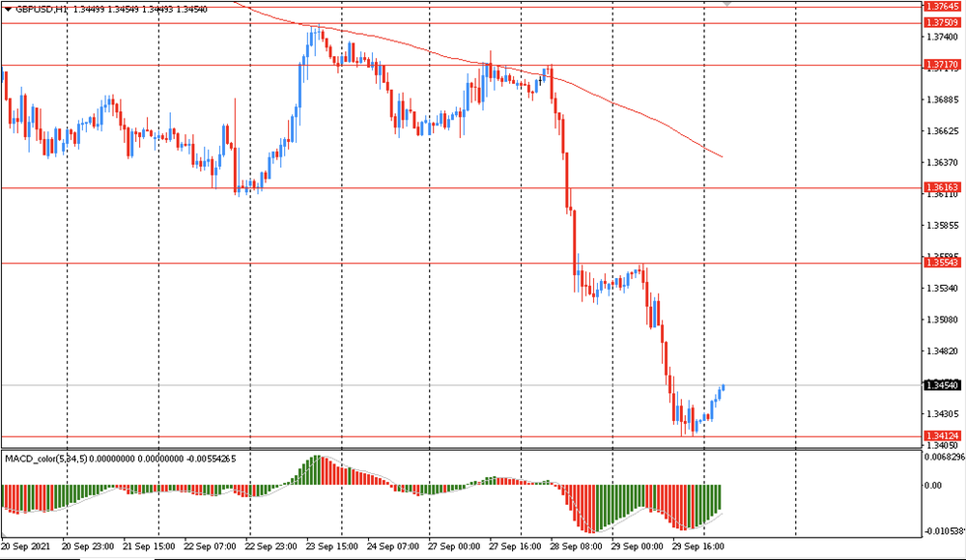Screen dimensions: 966x560
Task: Click the 20 Sep 2021 date label
Action: [x=26, y=546]
